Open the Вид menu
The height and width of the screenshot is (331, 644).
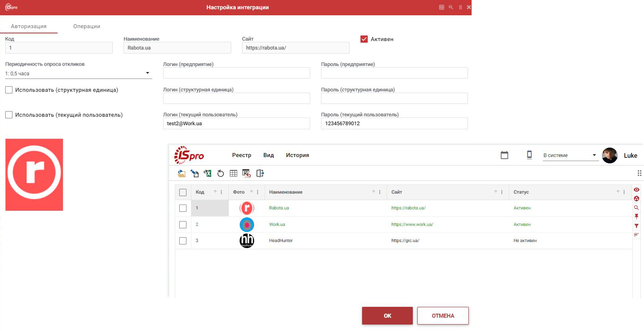point(269,155)
